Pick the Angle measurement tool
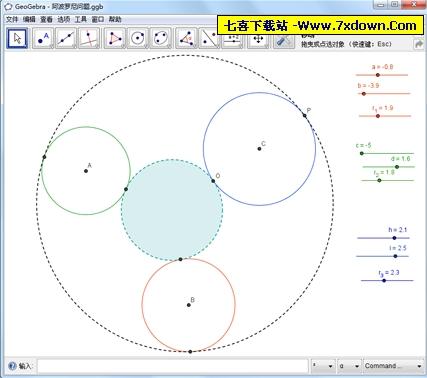Image resolution: width=427 pixels, height=378 pixels. click(186, 38)
